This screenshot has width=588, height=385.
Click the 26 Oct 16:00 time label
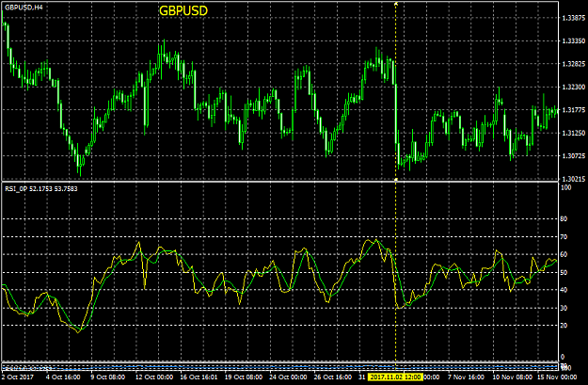(333, 377)
